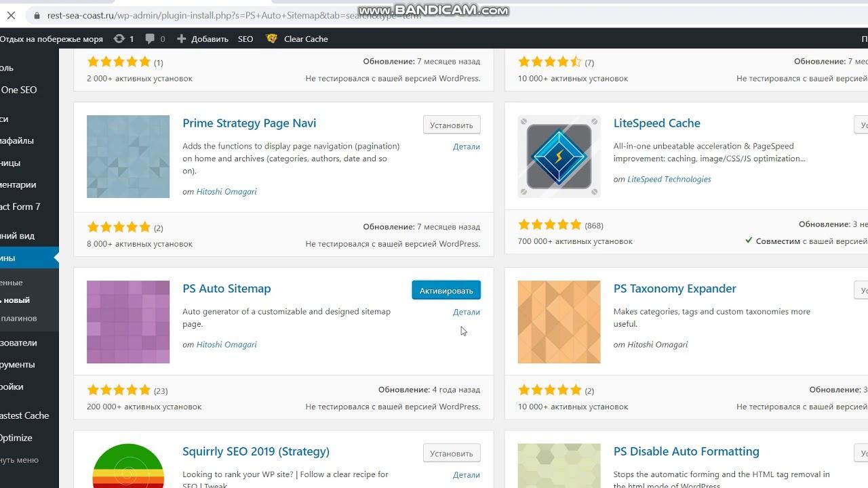
Task: Install Squirrly SEO 2019 plugin
Action: [452, 453]
